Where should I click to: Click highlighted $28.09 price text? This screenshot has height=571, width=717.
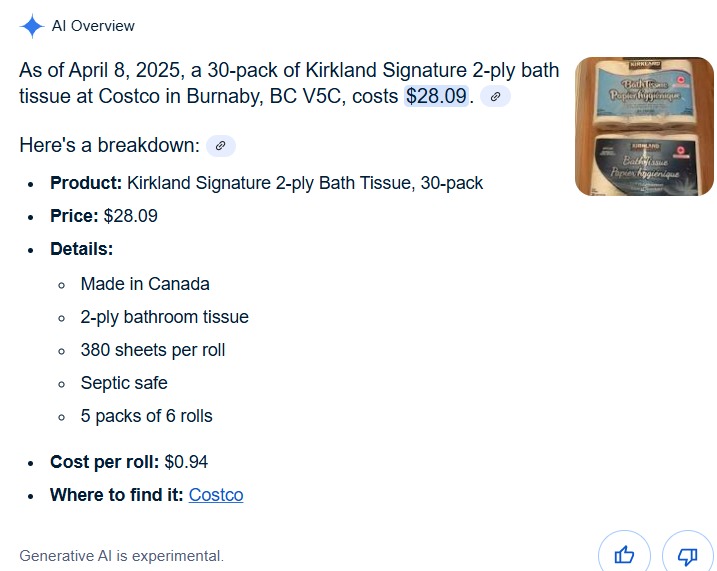pyautogui.click(x=436, y=96)
